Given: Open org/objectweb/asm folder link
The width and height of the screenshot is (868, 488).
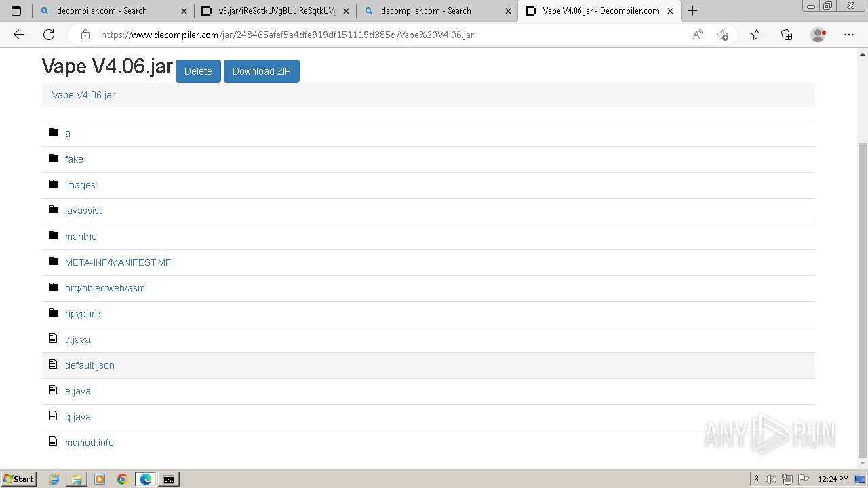Looking at the screenshot, I should 105,288.
